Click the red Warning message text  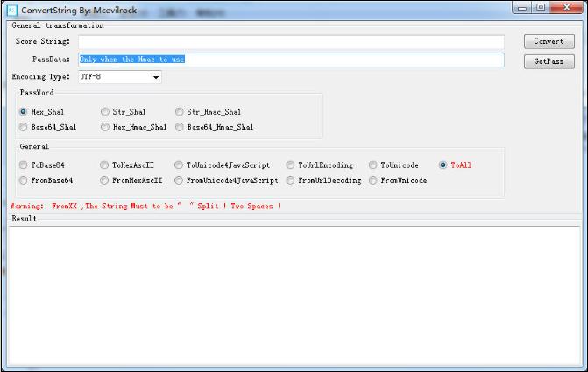pyautogui.click(x=145, y=206)
